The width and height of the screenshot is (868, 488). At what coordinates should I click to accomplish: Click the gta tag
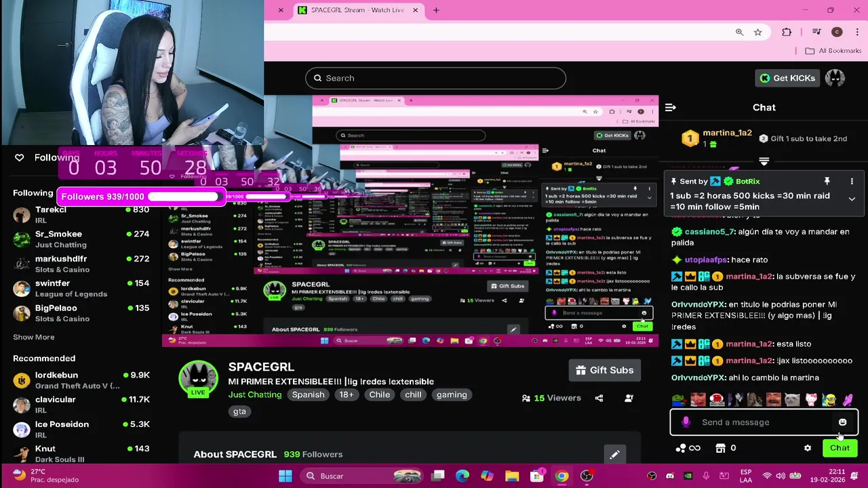(x=239, y=411)
